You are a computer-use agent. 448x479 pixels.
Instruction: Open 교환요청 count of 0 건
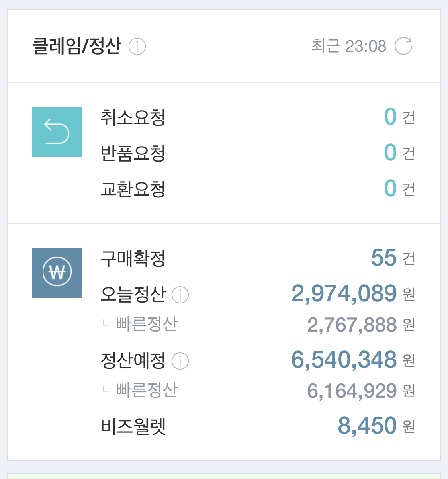pyautogui.click(x=399, y=188)
